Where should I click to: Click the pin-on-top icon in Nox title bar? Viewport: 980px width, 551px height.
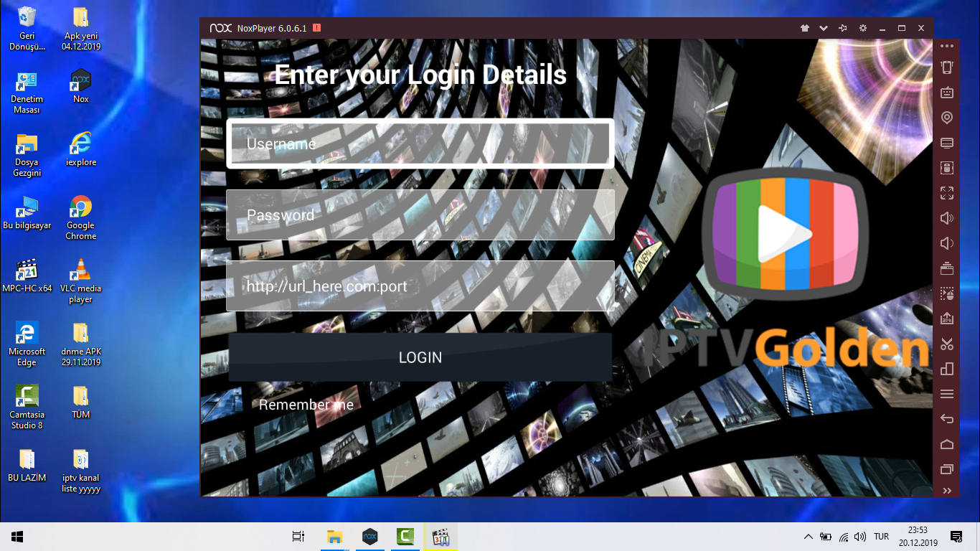[843, 28]
